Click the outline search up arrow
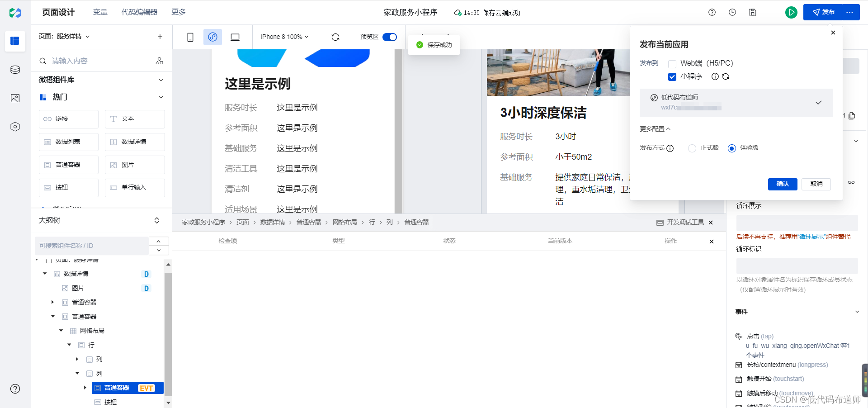Screen dimensions: 868x408 coord(159,241)
